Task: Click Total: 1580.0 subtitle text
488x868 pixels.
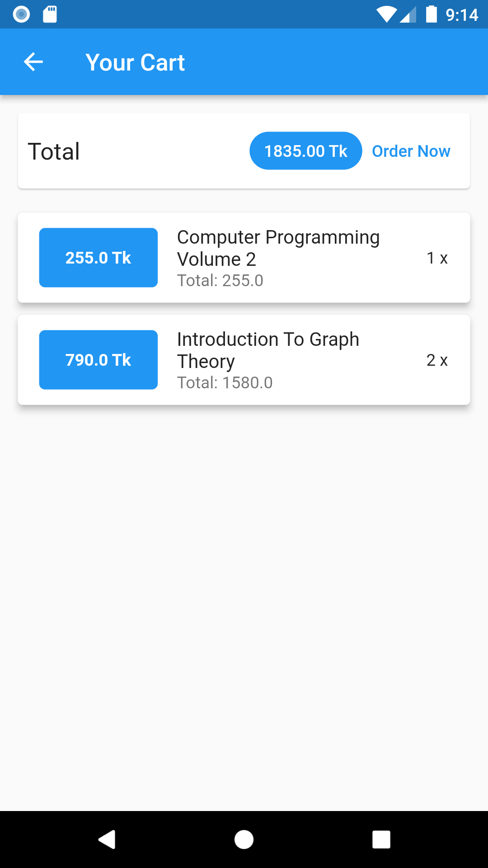Action: 225,383
